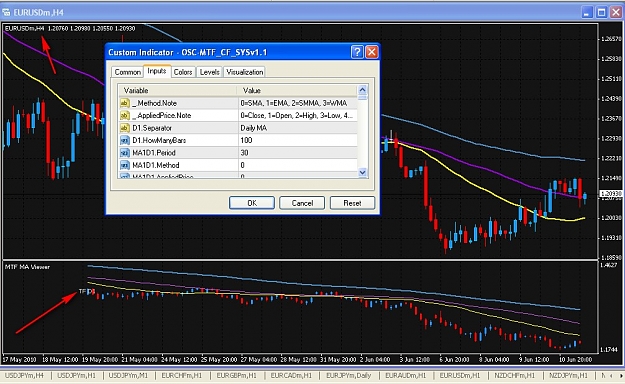Open the NZDJPYm,H1 chart tab

(568, 376)
